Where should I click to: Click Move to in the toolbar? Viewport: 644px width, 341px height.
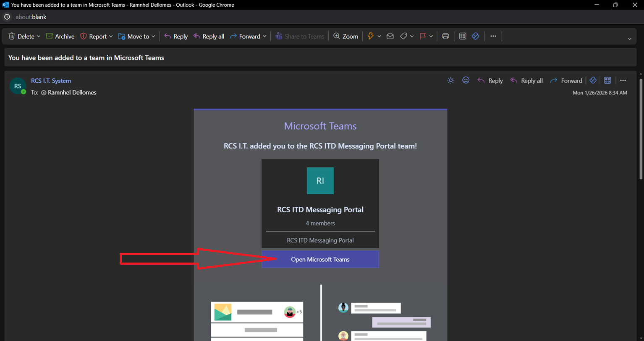coord(134,36)
